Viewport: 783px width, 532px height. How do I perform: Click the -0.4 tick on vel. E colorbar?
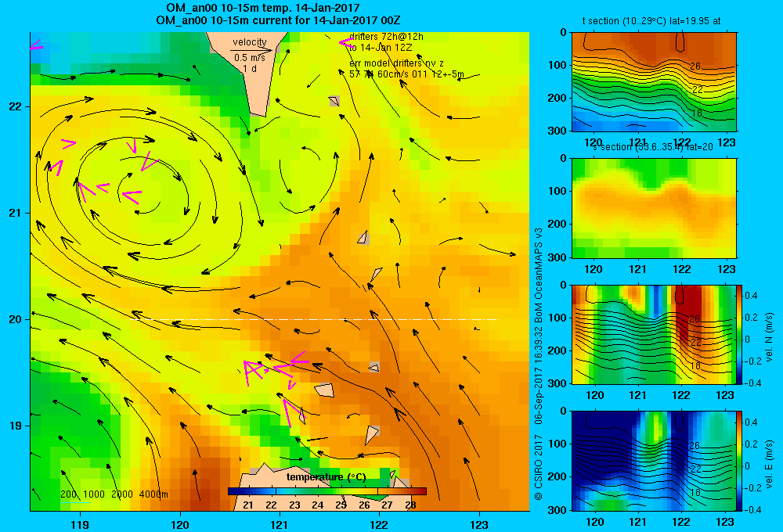tap(752, 509)
